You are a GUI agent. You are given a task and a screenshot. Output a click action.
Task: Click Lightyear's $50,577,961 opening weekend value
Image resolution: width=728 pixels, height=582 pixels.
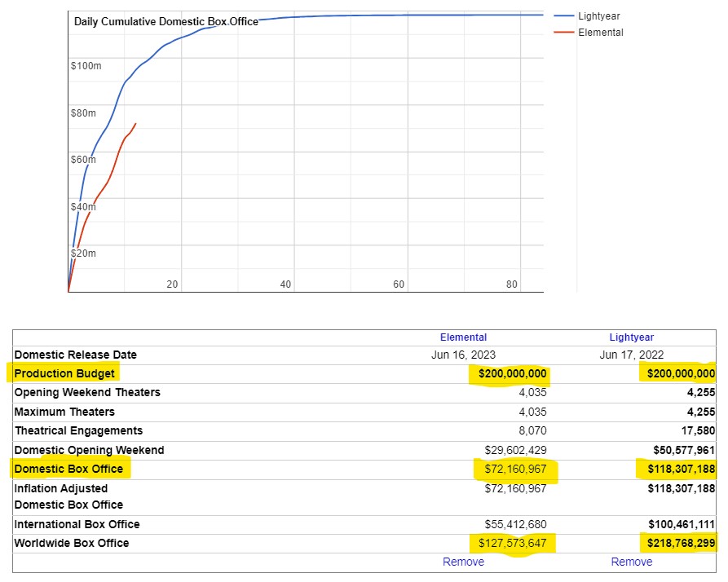coord(683,450)
